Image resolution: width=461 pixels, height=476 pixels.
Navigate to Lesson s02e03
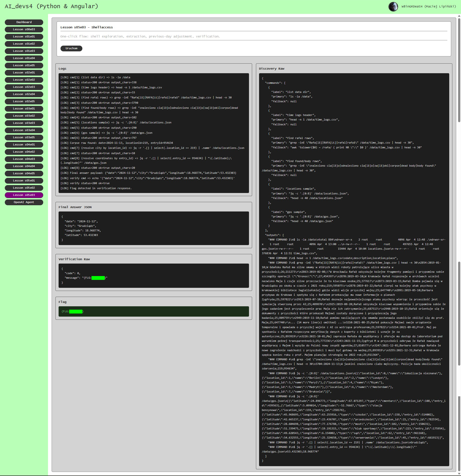[24, 87]
